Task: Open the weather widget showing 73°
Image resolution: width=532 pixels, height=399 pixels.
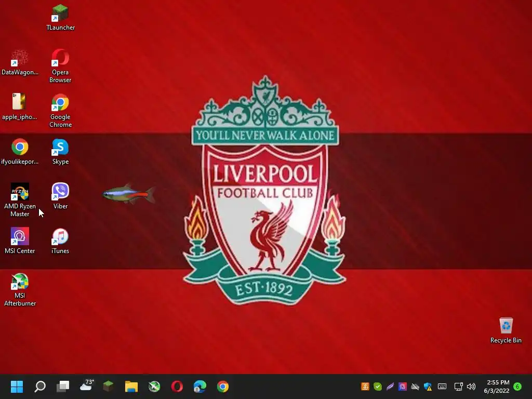Action: pos(86,385)
